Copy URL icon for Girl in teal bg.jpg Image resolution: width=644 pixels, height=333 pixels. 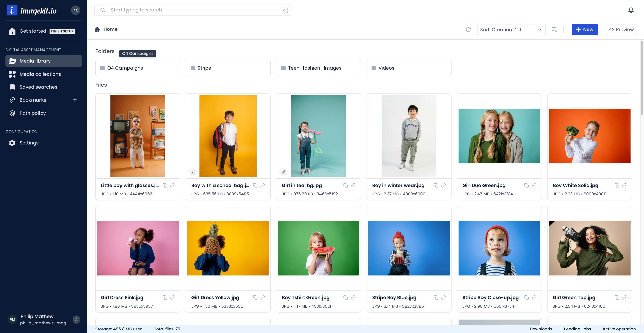(346, 185)
